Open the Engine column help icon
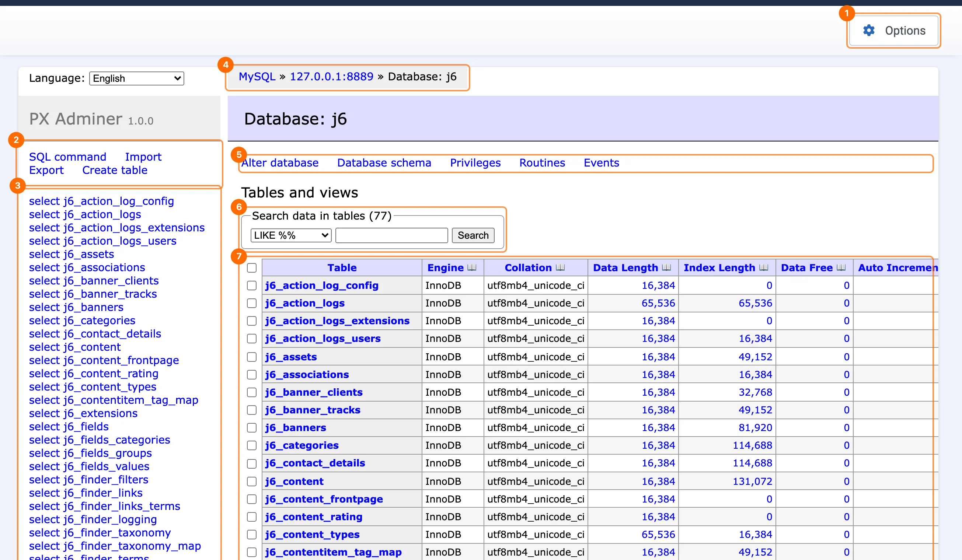Image resolution: width=962 pixels, height=560 pixels. point(472,267)
